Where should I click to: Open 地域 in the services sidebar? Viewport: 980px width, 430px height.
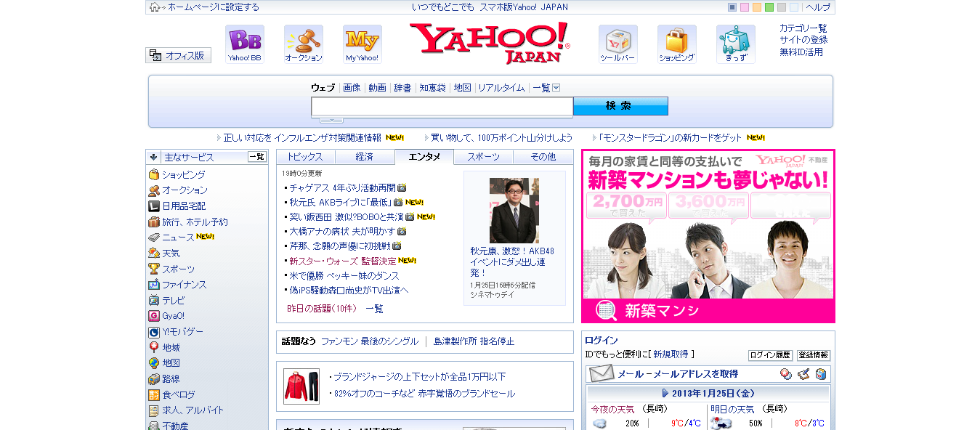click(171, 348)
